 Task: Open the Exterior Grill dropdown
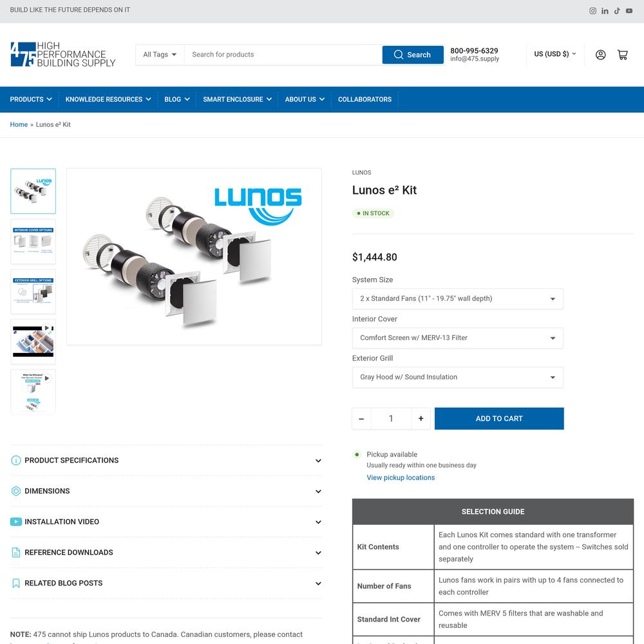tap(457, 377)
